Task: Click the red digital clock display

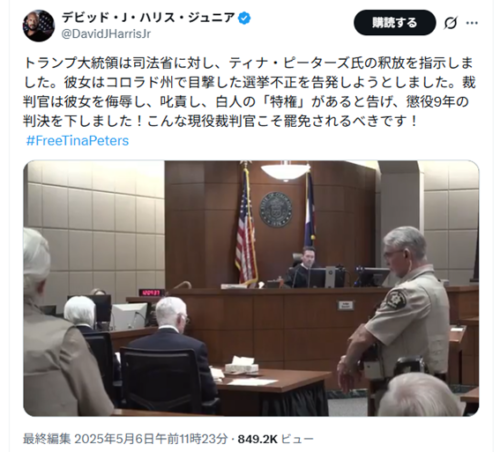Action: 152,293
